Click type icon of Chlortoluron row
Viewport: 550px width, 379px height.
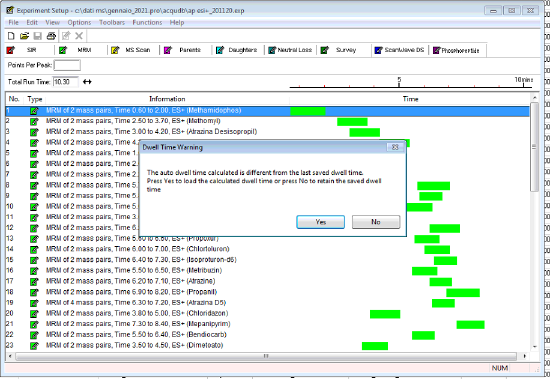point(34,250)
